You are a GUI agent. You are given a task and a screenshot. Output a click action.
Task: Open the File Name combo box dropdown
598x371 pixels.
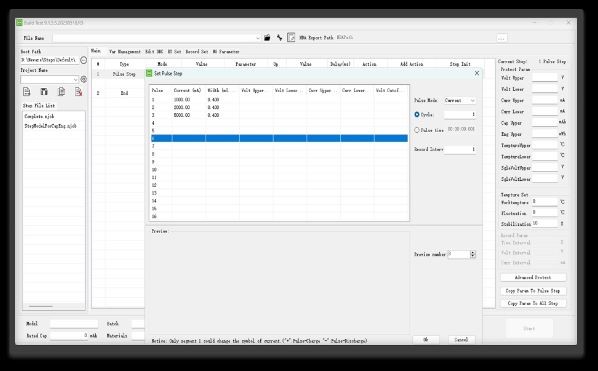(258, 38)
